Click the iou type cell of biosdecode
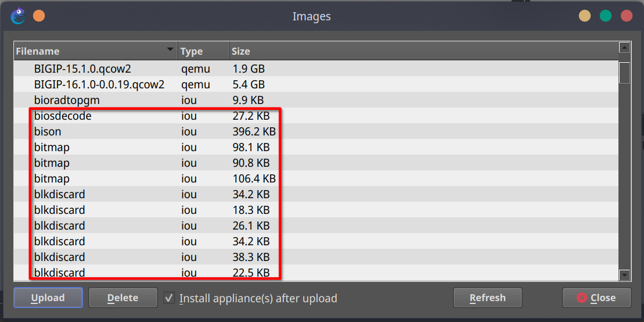 189,116
